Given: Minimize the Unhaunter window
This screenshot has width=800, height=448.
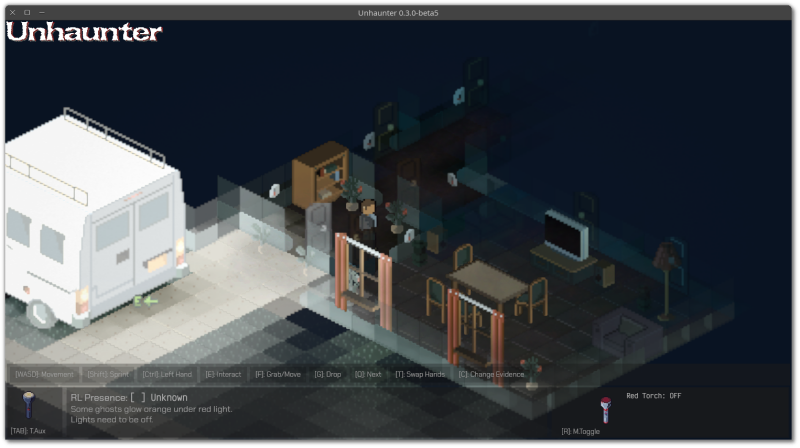Looking at the screenshot, I should (42, 12).
